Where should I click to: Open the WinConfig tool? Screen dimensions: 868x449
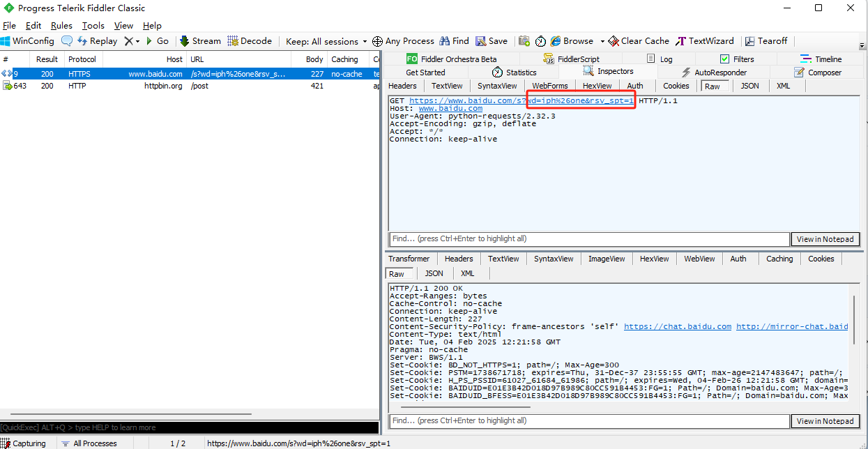pyautogui.click(x=28, y=41)
